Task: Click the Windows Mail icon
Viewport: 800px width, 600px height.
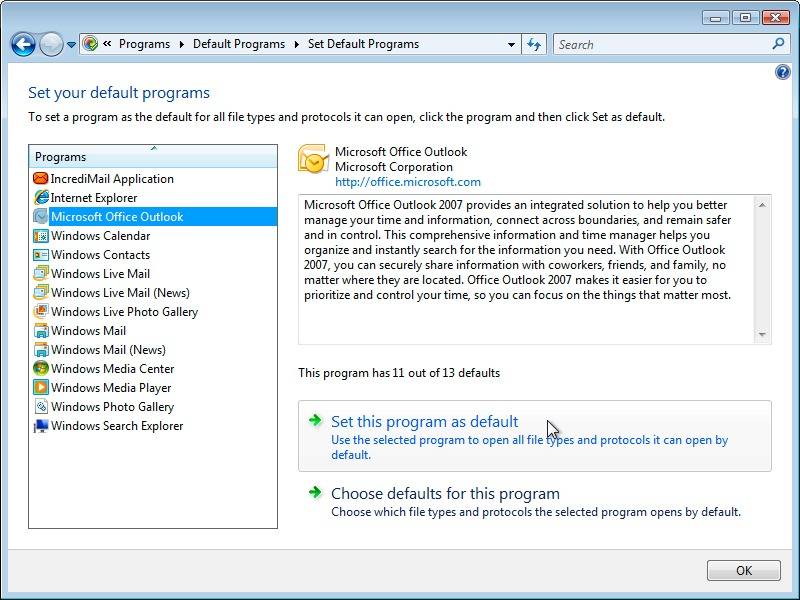Action: [41, 331]
